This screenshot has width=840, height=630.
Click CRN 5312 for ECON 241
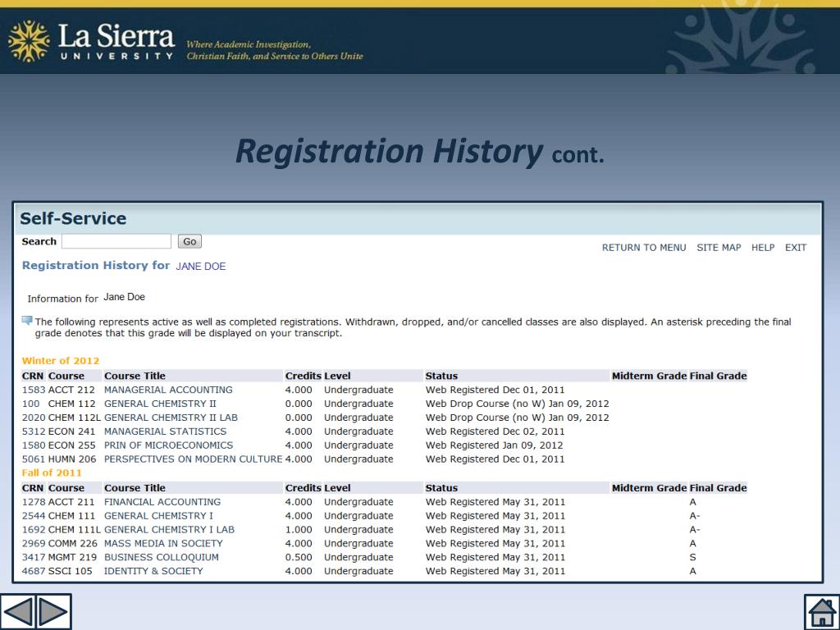(x=33, y=431)
